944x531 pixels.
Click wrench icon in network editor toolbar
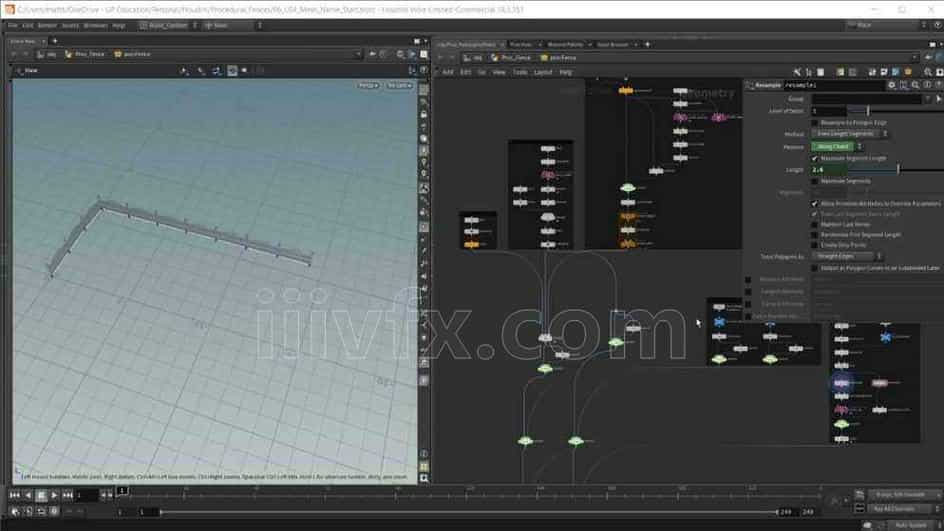click(x=798, y=72)
